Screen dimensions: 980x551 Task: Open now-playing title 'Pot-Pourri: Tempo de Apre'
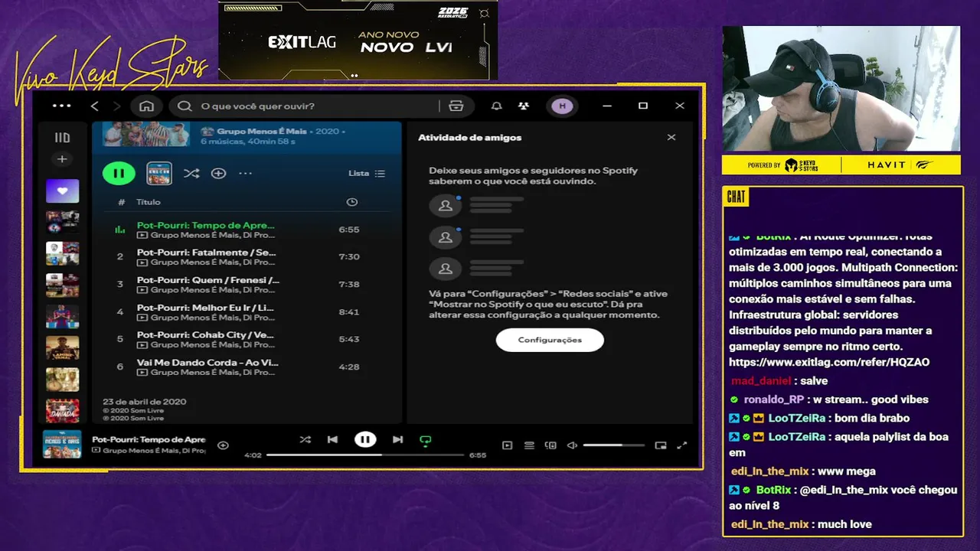(x=149, y=439)
